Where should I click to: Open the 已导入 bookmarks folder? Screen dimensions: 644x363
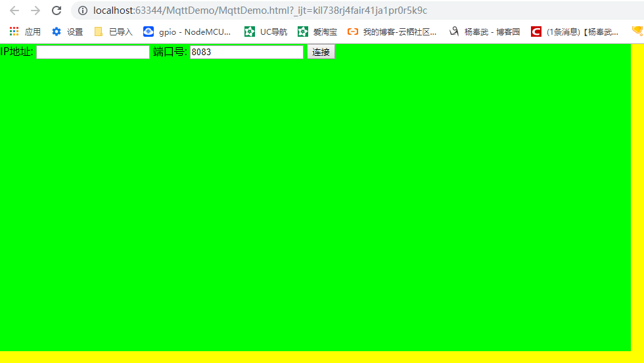tap(113, 32)
